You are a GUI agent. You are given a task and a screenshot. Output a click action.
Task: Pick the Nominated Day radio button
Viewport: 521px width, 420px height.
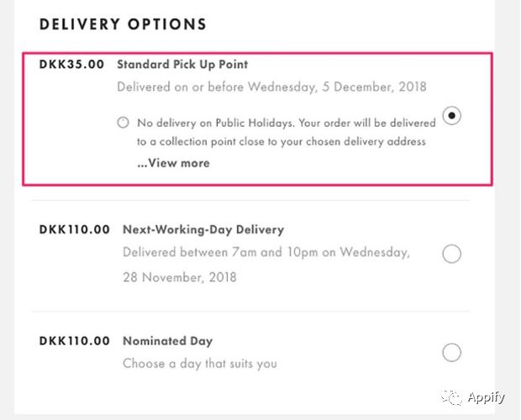[451, 352]
